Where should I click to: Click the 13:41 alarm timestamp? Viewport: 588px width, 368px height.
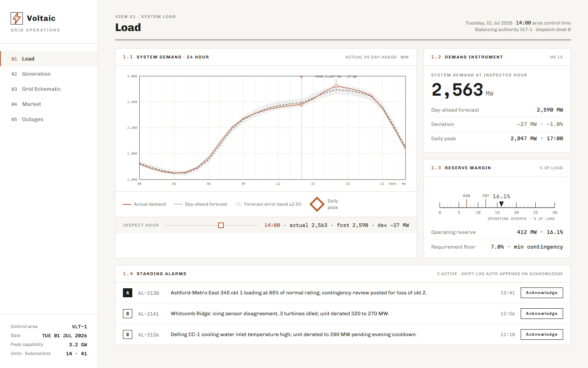(x=508, y=293)
